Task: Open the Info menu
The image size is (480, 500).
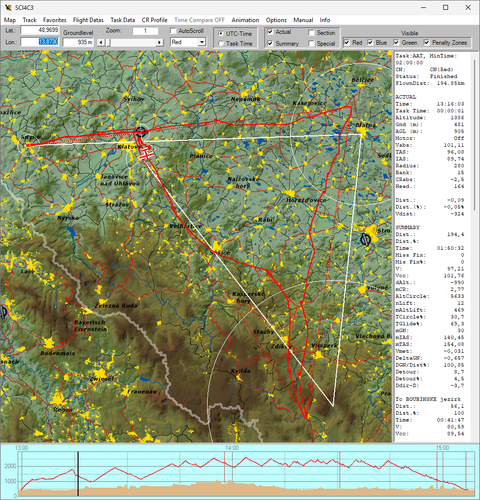Action: (325, 20)
